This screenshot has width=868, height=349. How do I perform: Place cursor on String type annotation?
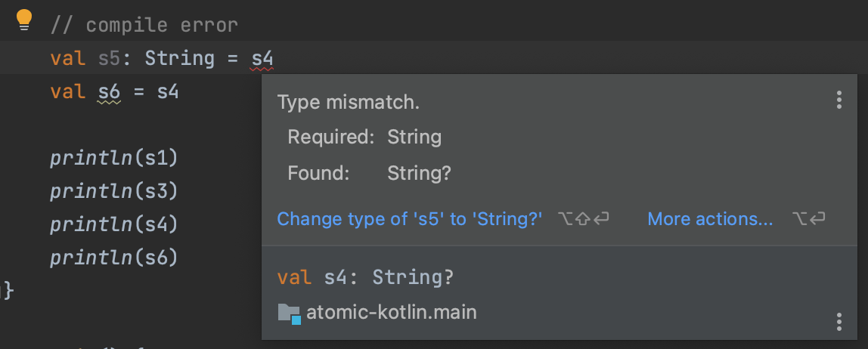(179, 58)
